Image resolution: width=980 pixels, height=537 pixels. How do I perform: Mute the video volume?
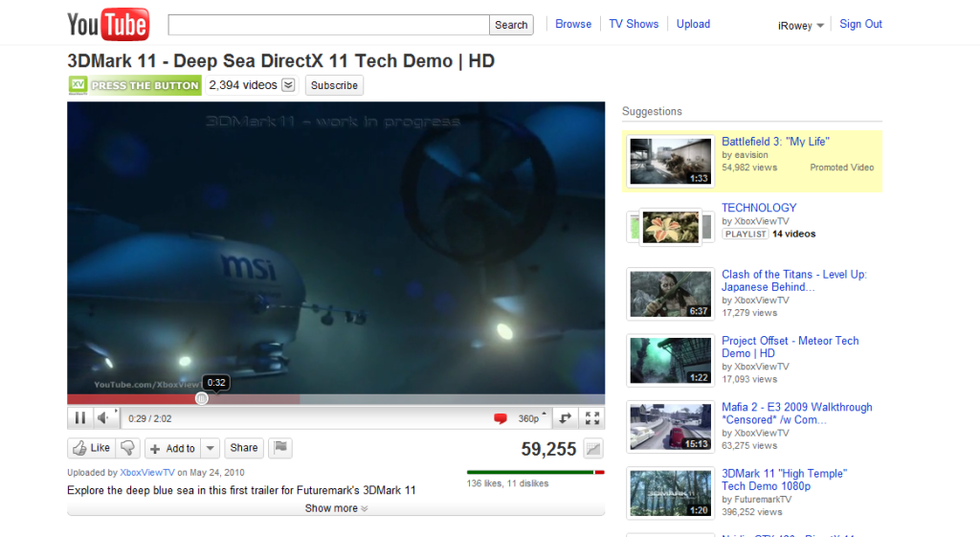click(105, 418)
